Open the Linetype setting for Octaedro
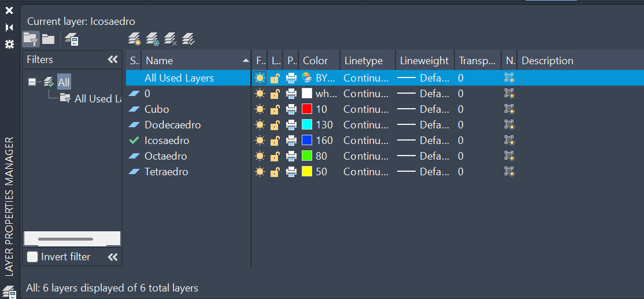The width and height of the screenshot is (644, 299). coord(365,156)
